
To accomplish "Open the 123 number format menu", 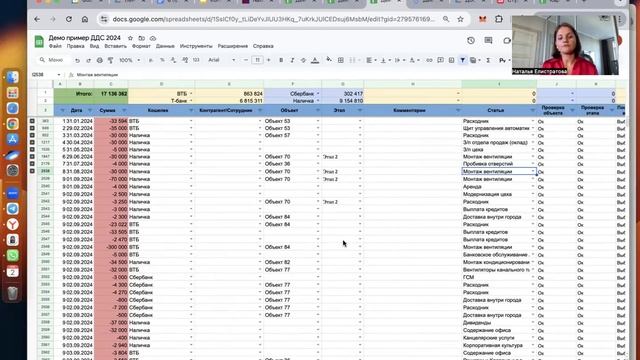I will [196, 60].
